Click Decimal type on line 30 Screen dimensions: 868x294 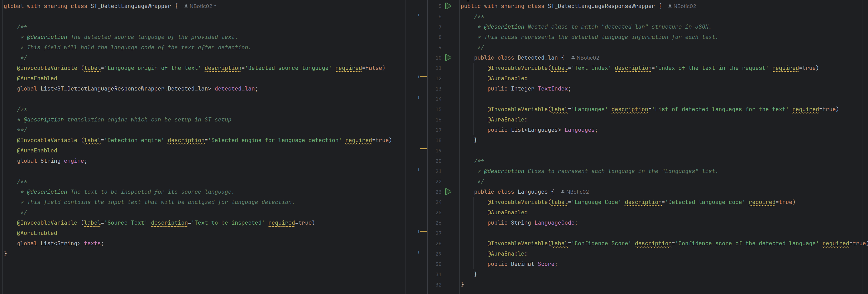[523, 264]
